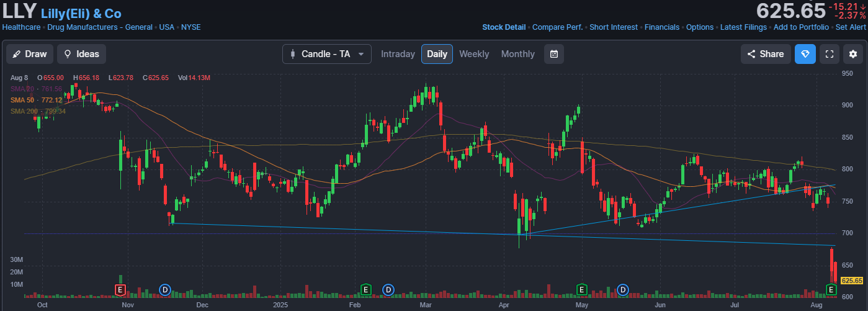Switch chart to Intraday timeframe
This screenshot has height=311, width=868.
point(398,54)
